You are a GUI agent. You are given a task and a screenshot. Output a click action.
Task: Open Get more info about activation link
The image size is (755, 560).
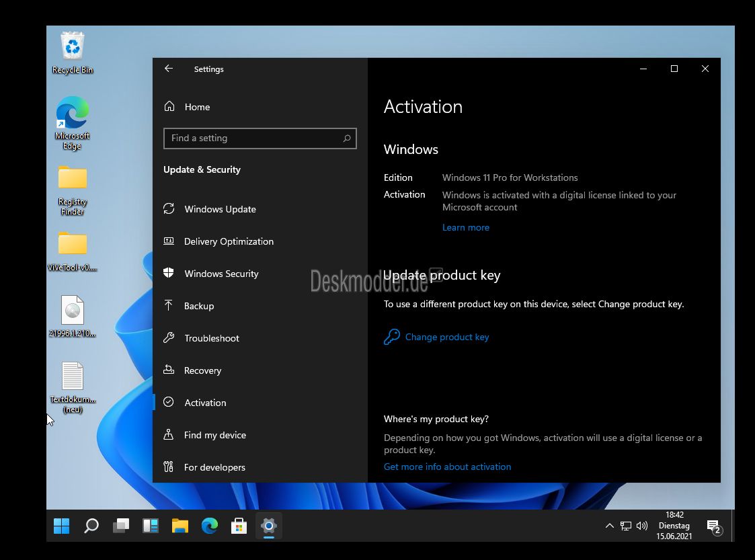tap(447, 467)
